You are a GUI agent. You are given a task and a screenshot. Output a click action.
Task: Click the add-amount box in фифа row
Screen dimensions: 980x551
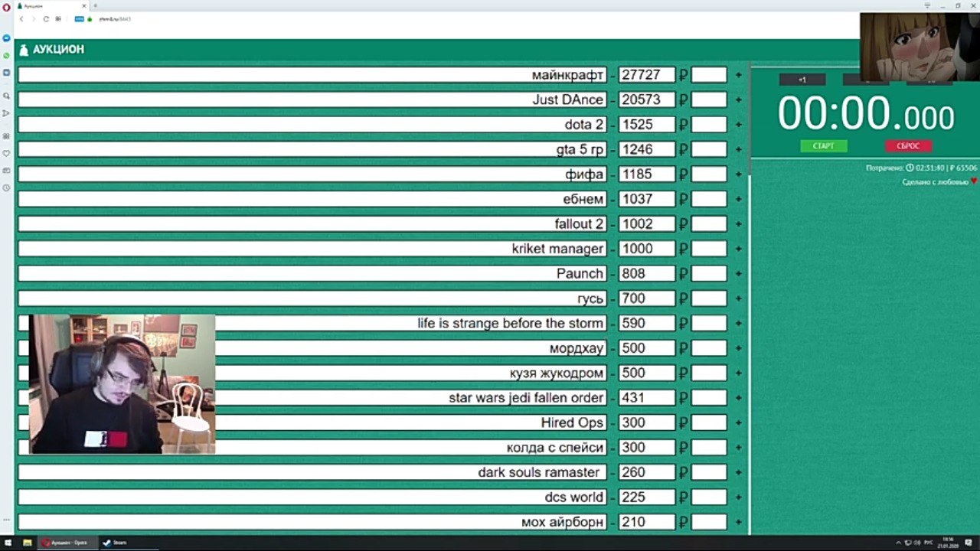tap(708, 174)
